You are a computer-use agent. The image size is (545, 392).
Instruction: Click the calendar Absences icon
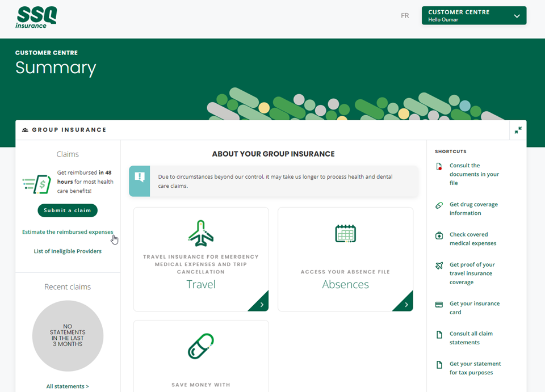(346, 233)
